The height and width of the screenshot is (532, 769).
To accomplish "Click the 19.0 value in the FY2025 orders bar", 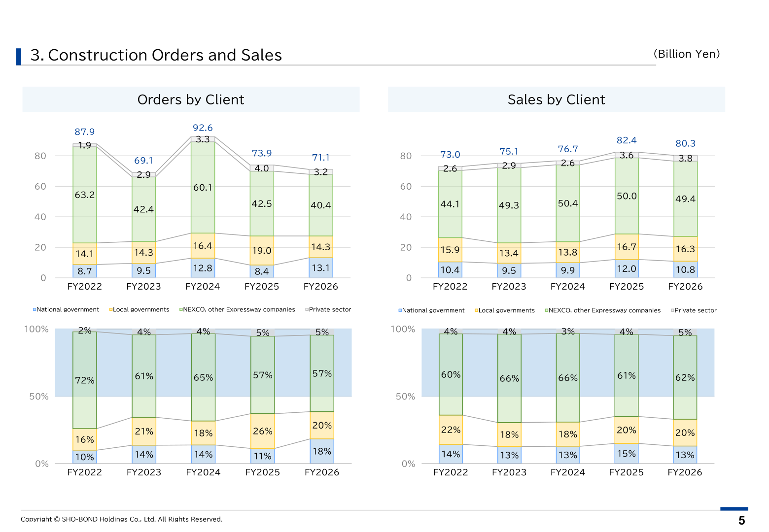I will pos(262,251).
